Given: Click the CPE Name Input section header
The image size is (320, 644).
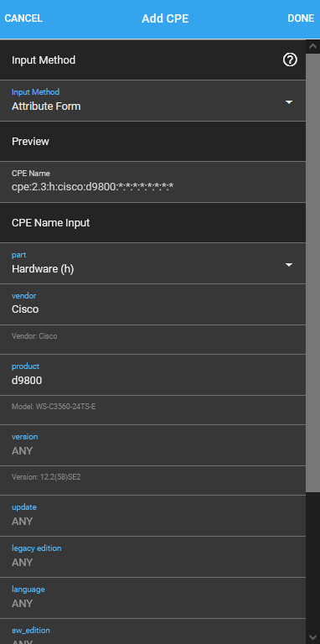Looking at the screenshot, I should (x=152, y=222).
